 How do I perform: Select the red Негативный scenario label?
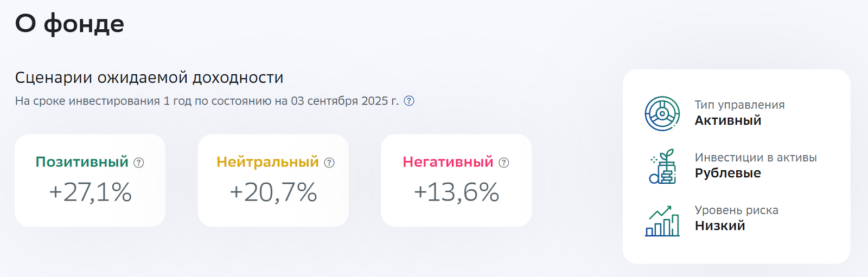[448, 162]
